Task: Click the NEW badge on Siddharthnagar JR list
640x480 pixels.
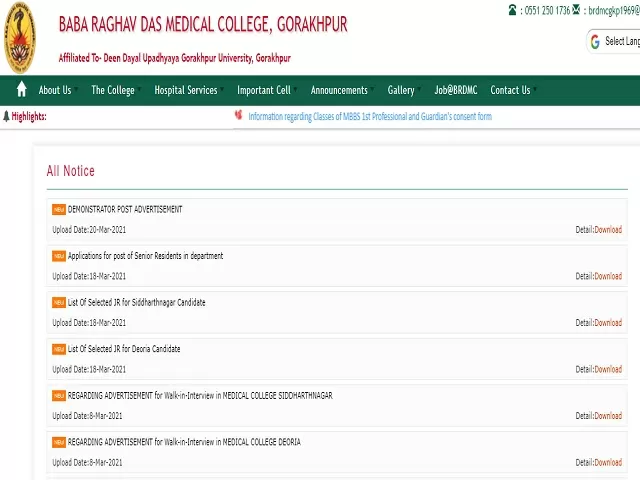Action: (x=59, y=302)
